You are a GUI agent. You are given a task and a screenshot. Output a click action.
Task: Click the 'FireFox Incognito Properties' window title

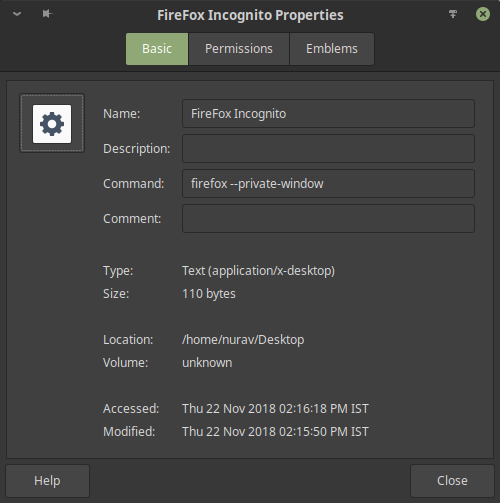coord(250,15)
